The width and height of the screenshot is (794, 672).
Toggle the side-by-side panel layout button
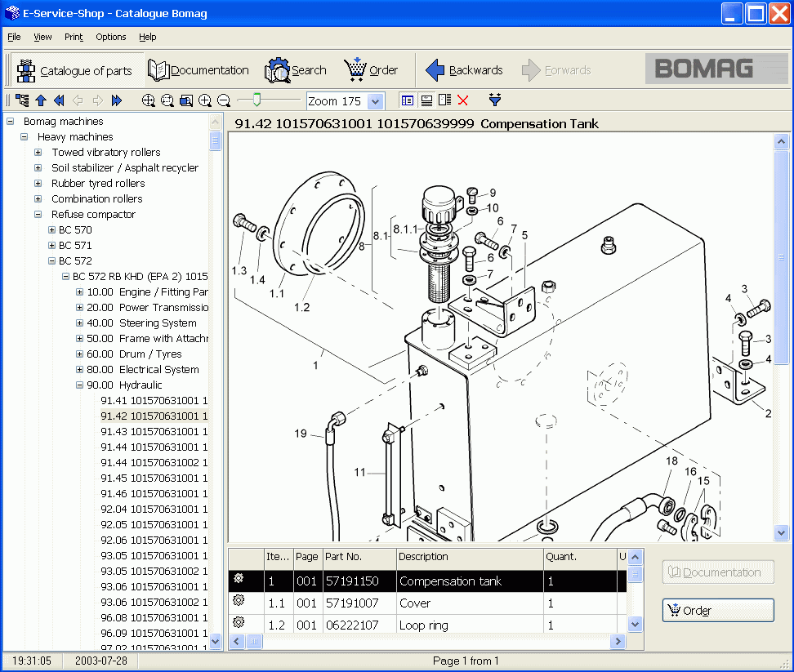coord(444,100)
